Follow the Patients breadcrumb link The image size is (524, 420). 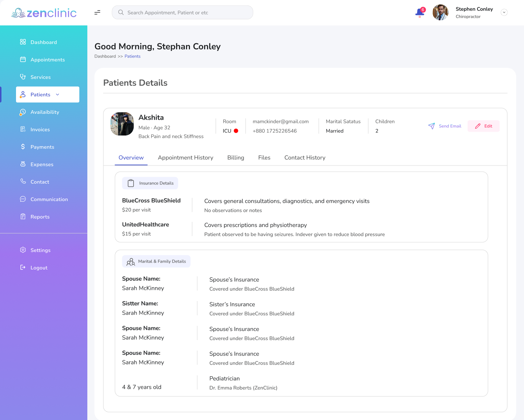(x=132, y=56)
